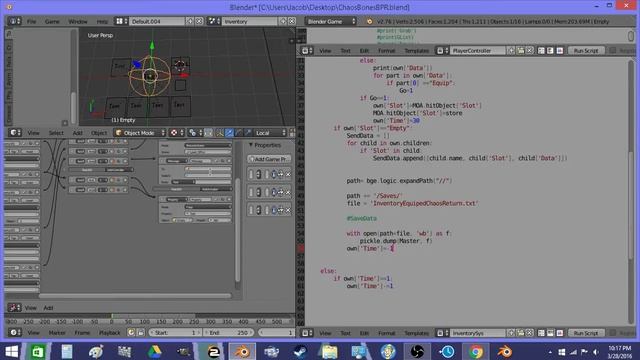Screen dimensions: 640x360
Task: Open Select menu in 3D viewport header
Action: coord(56,133)
